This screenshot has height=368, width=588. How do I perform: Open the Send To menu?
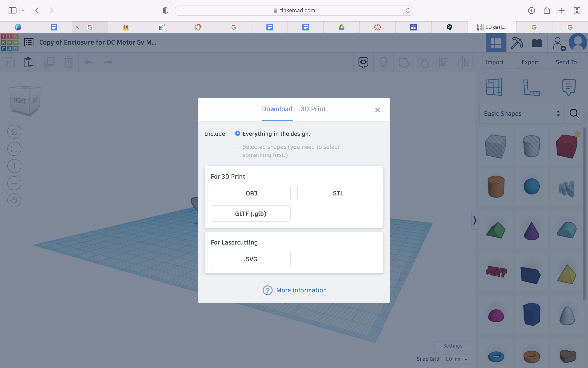pos(566,62)
